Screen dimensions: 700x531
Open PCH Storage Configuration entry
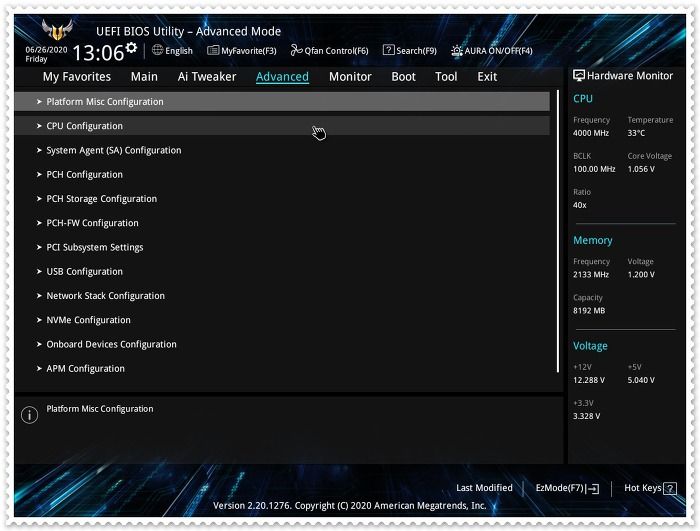(282, 199)
